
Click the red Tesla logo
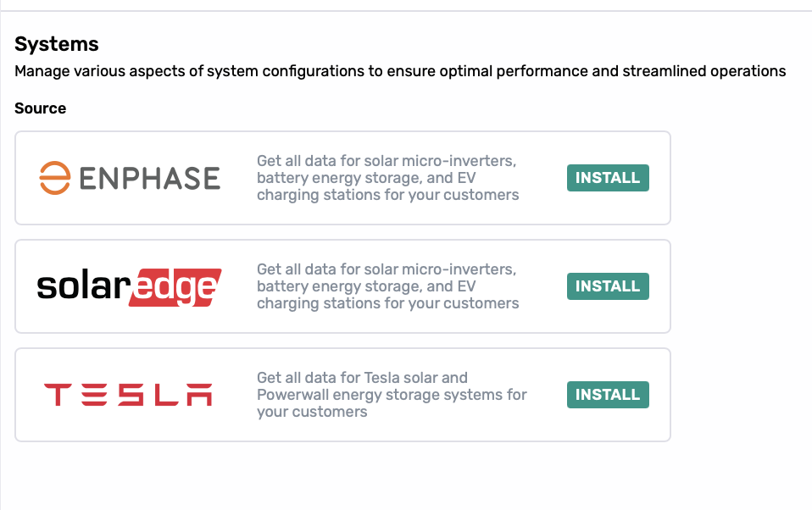[128, 395]
